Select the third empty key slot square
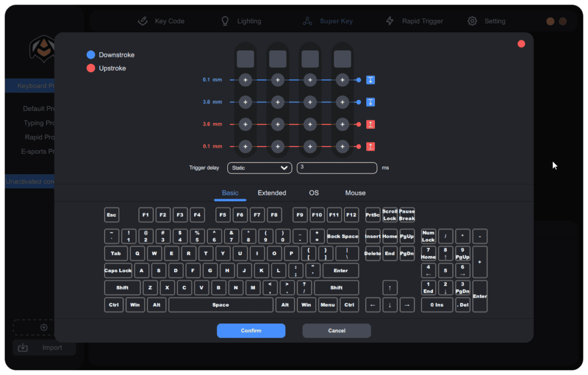The height and width of the screenshot is (375, 588). [310, 59]
